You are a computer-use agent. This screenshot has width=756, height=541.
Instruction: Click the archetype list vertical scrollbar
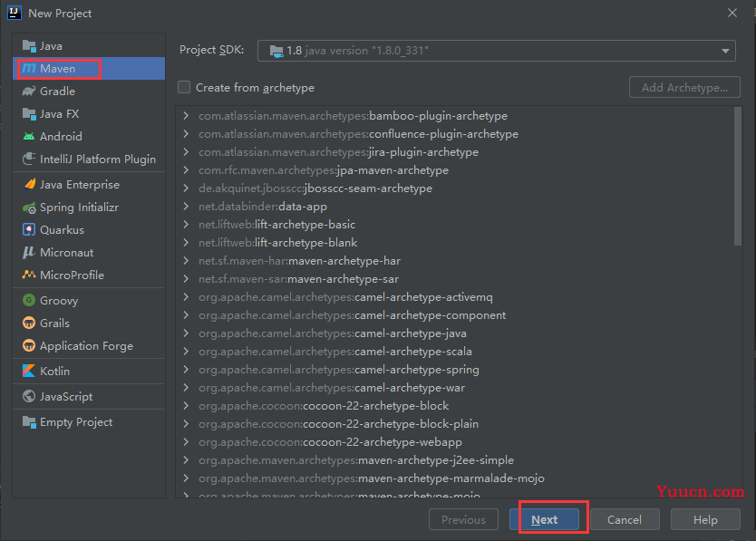coord(737,177)
